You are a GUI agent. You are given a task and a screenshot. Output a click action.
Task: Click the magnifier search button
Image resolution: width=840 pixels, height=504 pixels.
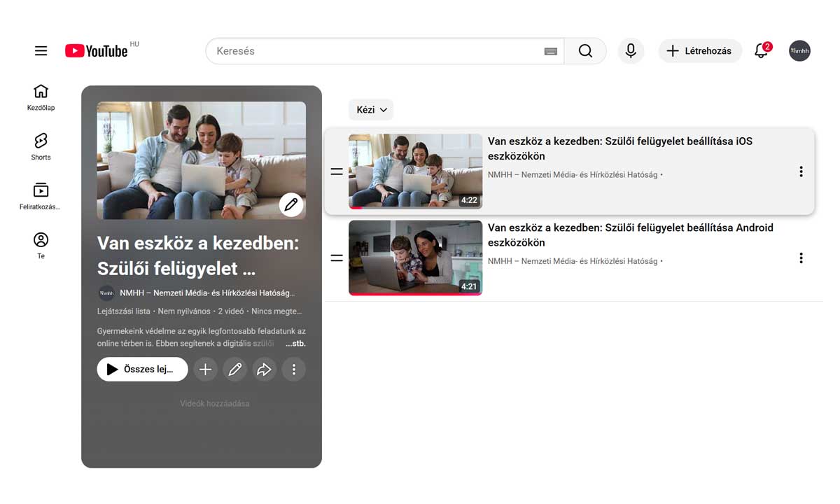pos(585,51)
